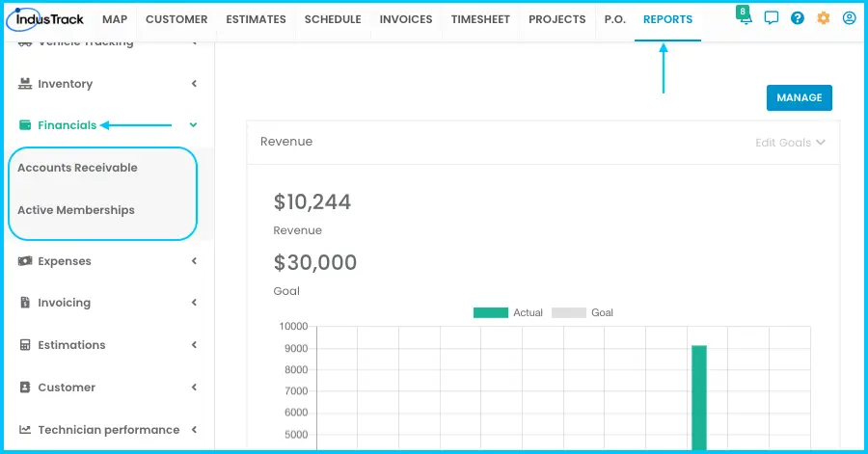Open the user profile icon

(849, 18)
